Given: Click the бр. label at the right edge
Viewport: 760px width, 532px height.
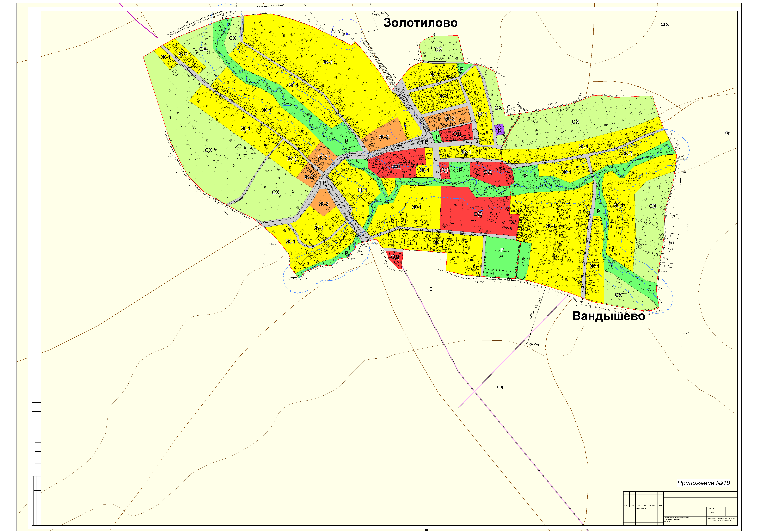Looking at the screenshot, I should coord(728,133).
